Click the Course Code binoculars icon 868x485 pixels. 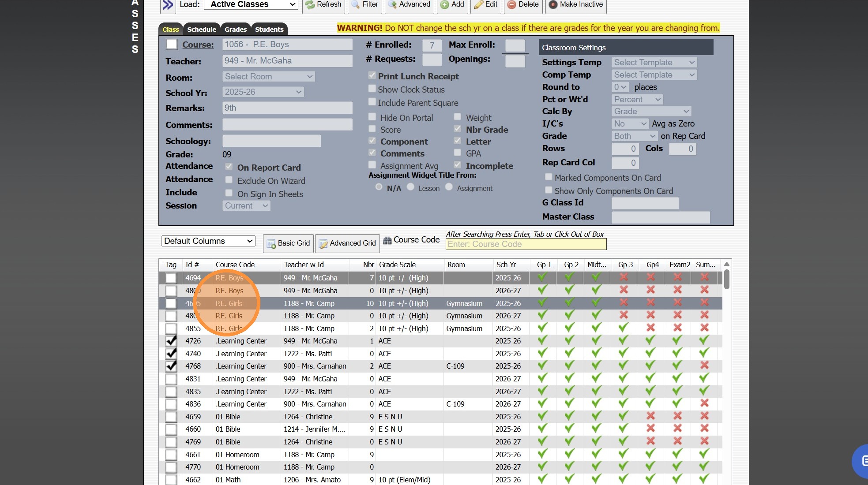pyautogui.click(x=387, y=240)
